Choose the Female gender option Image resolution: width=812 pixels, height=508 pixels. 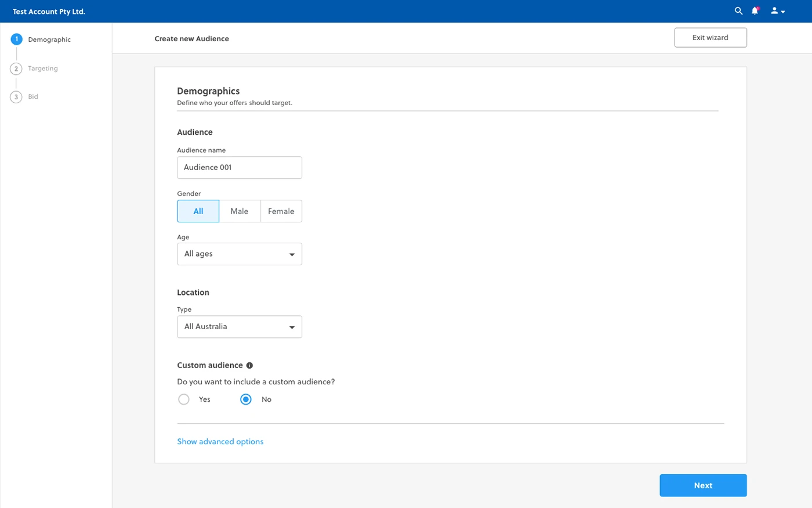coord(281,211)
